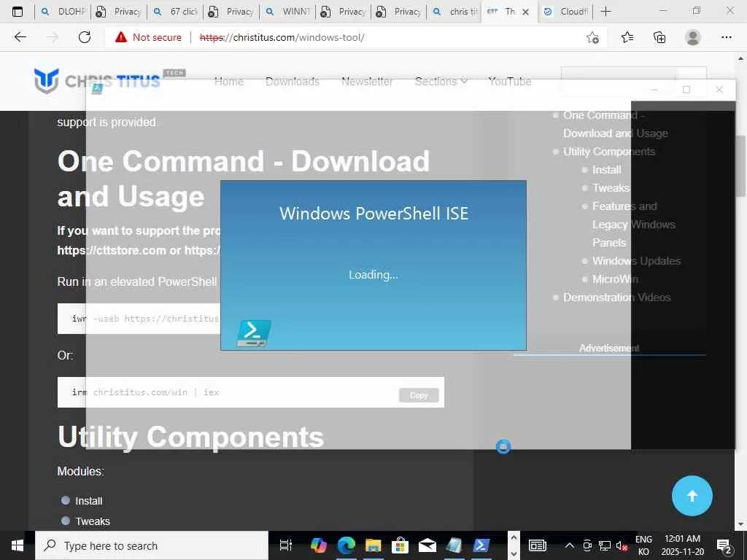Viewport: 747px width, 560px height.
Task: Switch to the 67 click search tab
Action: click(176, 12)
